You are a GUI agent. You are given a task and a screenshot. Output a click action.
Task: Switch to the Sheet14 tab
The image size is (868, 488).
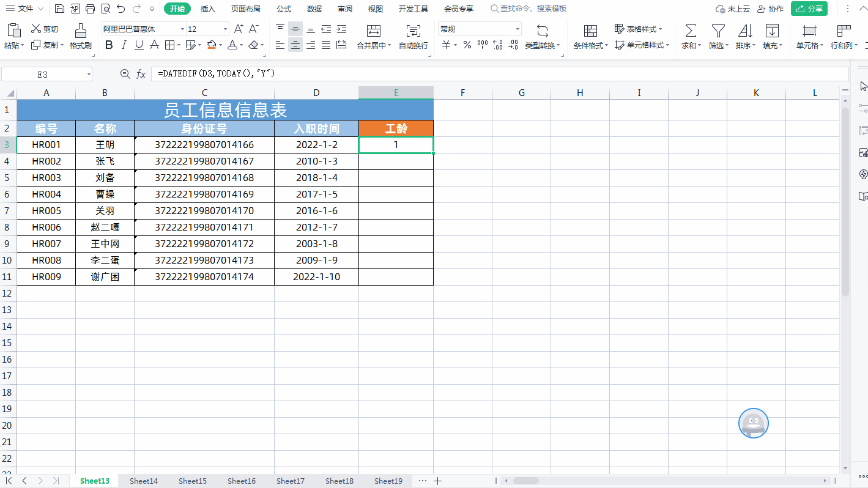coord(144,481)
